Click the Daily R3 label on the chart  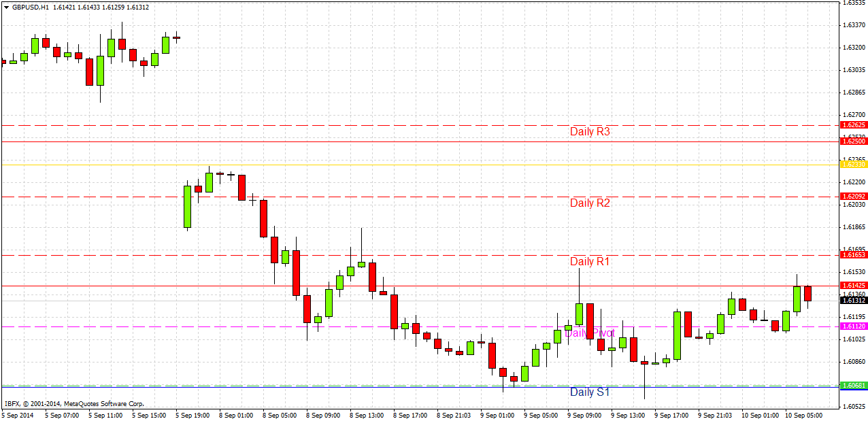point(590,131)
